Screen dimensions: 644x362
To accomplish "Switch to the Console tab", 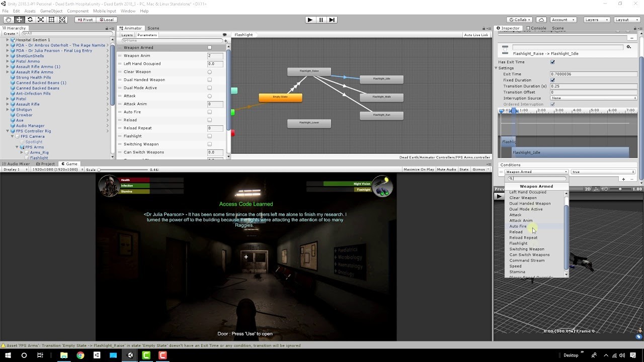I will tap(536, 28).
